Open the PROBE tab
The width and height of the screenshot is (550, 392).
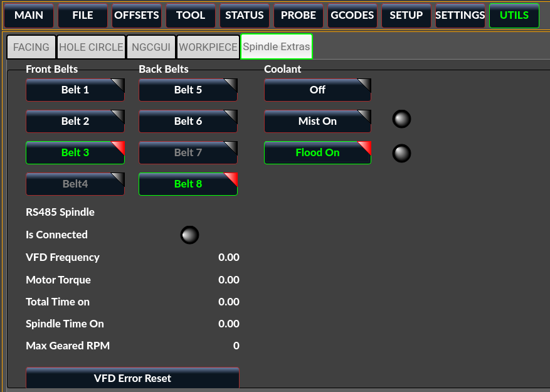(299, 16)
